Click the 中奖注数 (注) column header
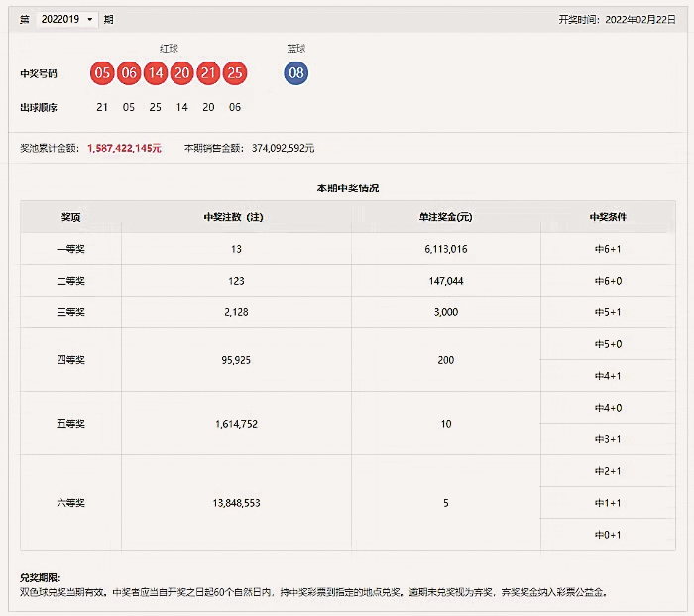The width and height of the screenshot is (694, 616). (x=236, y=216)
